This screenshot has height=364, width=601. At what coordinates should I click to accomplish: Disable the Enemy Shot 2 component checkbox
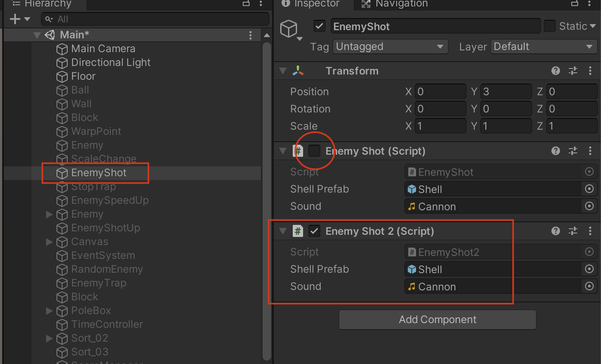[314, 231]
